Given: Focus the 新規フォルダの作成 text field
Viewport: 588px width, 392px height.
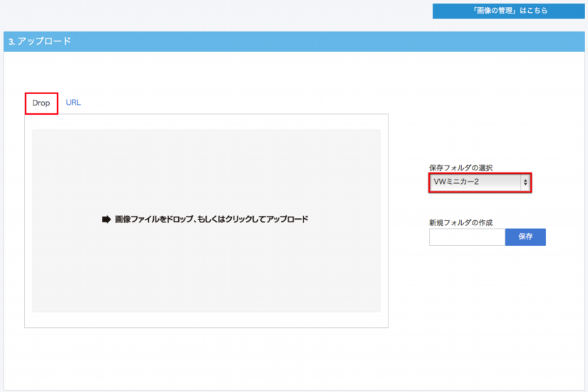Looking at the screenshot, I should click(467, 237).
